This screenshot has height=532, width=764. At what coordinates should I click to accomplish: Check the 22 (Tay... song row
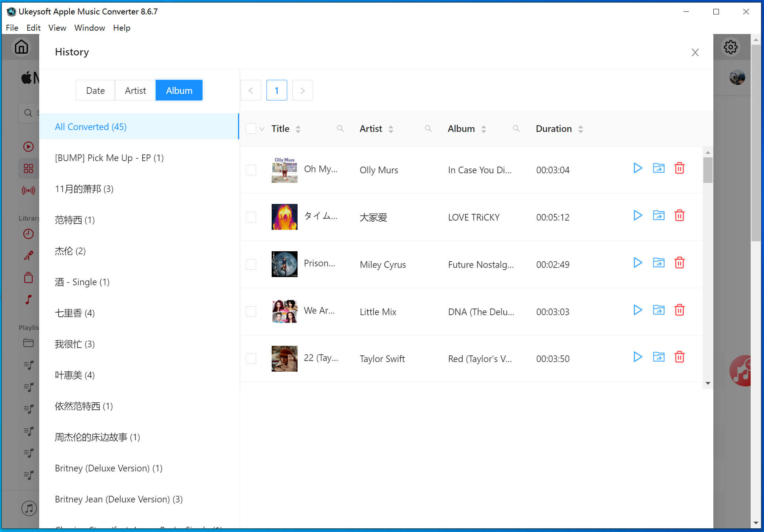click(x=251, y=359)
